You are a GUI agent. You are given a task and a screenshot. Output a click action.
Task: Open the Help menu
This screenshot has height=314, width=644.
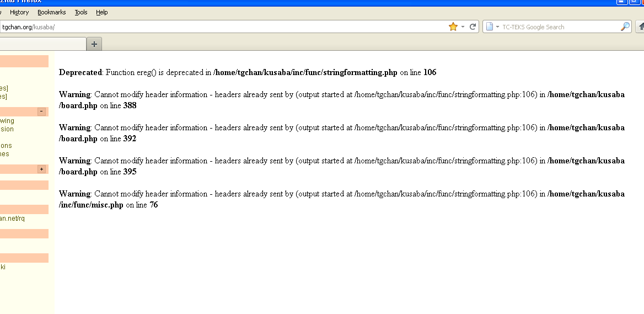click(x=102, y=12)
